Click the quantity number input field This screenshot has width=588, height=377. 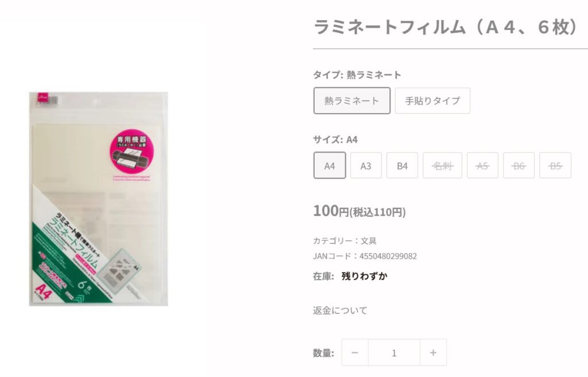(x=394, y=352)
